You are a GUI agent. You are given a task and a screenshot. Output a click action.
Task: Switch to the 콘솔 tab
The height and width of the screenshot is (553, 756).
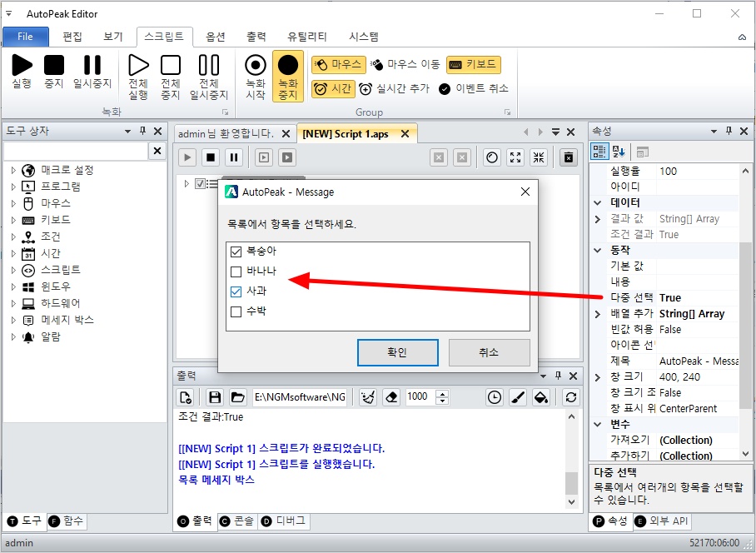(237, 521)
